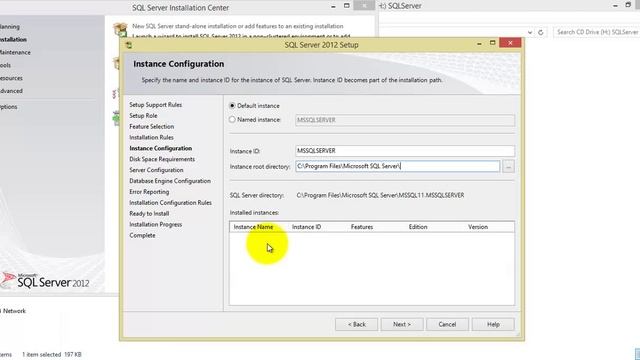
Task: Click New SQL Server stand-alone installation link
Action: coord(238,26)
